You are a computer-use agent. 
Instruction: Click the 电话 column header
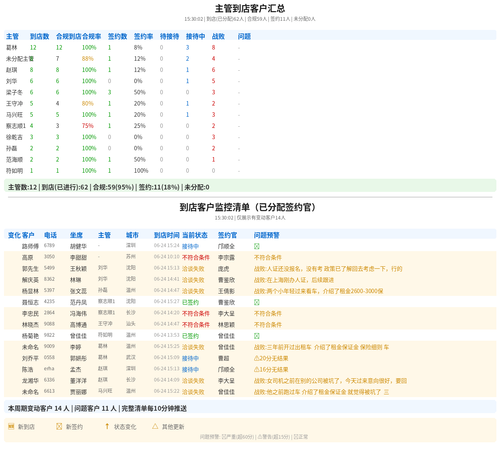pyautogui.click(x=50, y=235)
